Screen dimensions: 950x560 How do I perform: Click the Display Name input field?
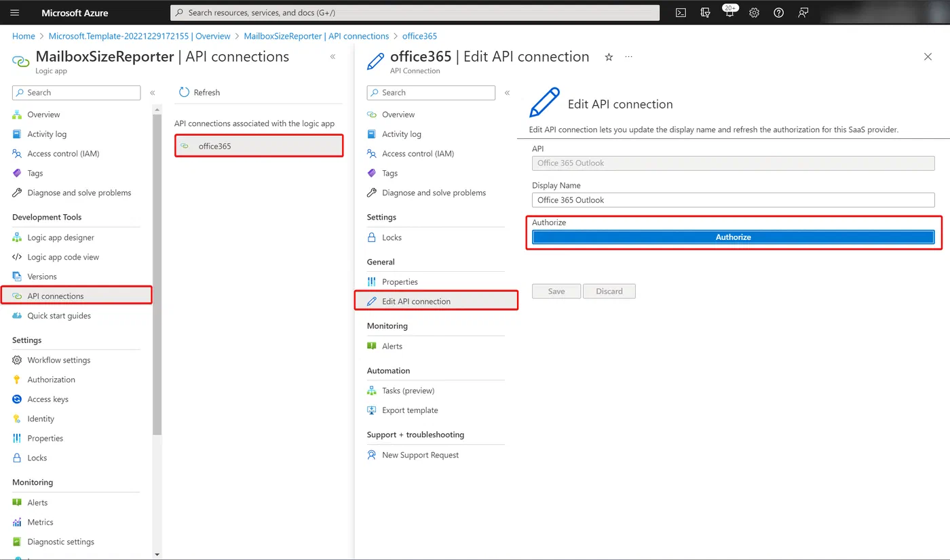[x=734, y=200]
